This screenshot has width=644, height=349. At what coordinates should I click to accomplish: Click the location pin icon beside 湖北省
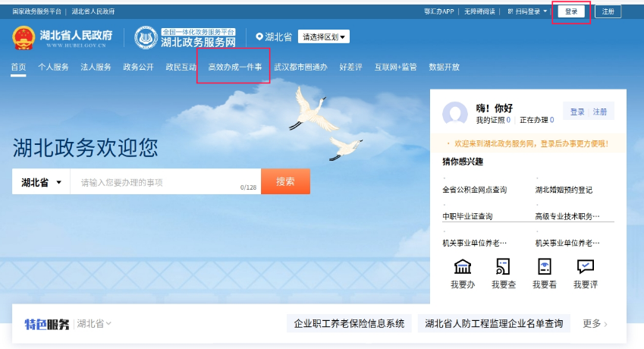(x=259, y=36)
